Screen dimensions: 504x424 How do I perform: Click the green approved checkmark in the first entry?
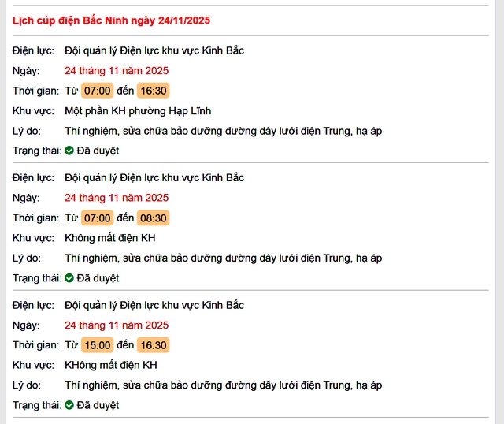(x=69, y=151)
